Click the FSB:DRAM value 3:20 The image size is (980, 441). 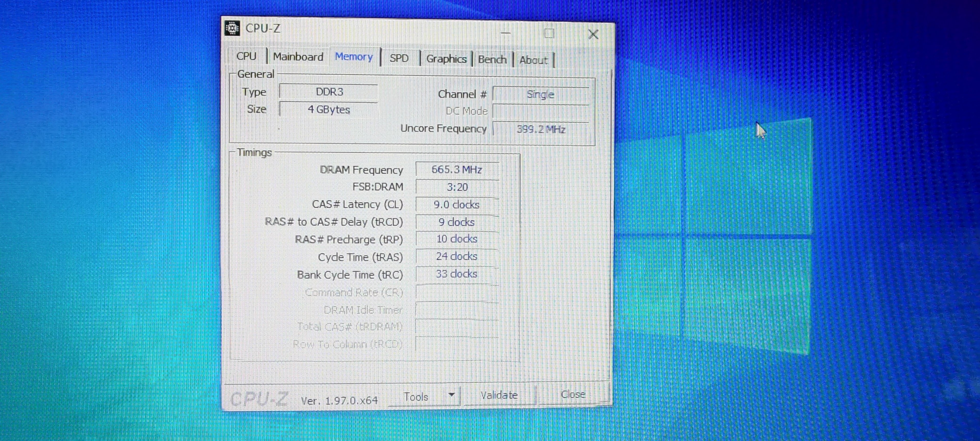[x=457, y=187]
